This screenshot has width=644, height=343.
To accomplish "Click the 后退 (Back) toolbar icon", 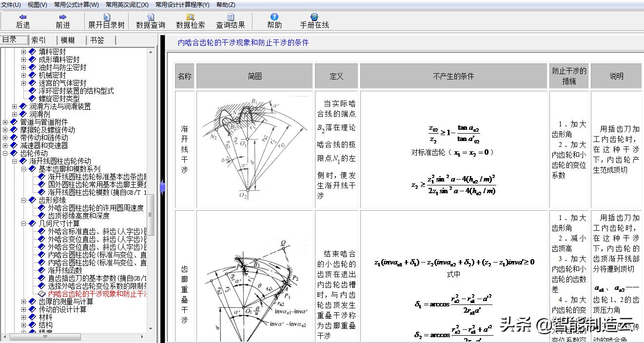I will [22, 20].
